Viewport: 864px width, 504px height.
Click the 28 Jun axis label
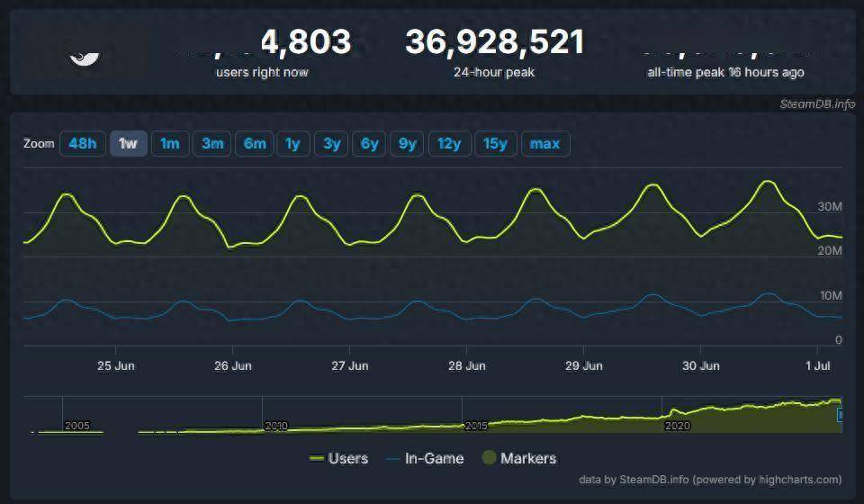[467, 365]
